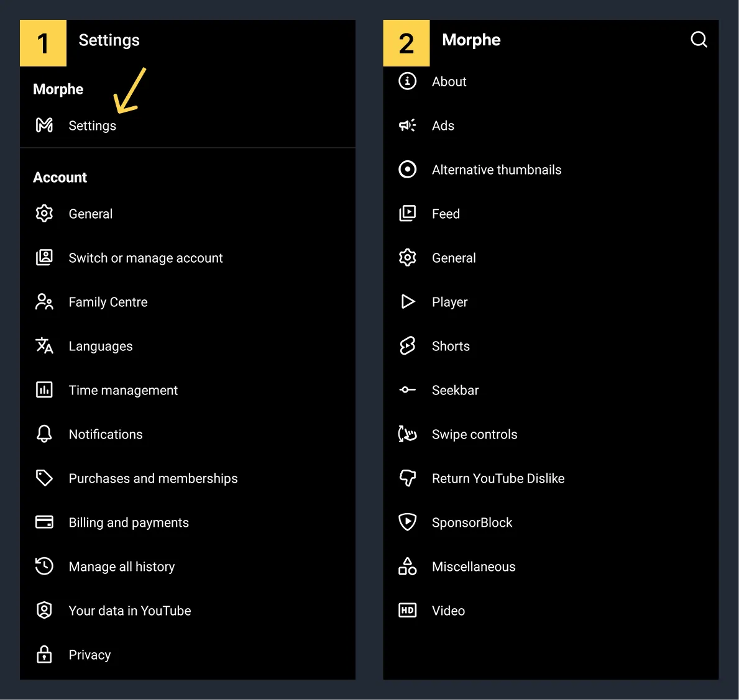The width and height of the screenshot is (739, 700).
Task: Click the Billing credit card icon
Action: tap(44, 522)
